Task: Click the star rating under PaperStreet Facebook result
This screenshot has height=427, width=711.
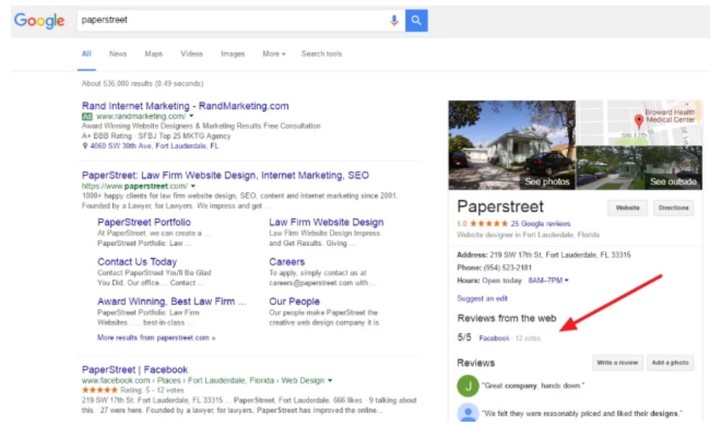Action: tap(100, 390)
